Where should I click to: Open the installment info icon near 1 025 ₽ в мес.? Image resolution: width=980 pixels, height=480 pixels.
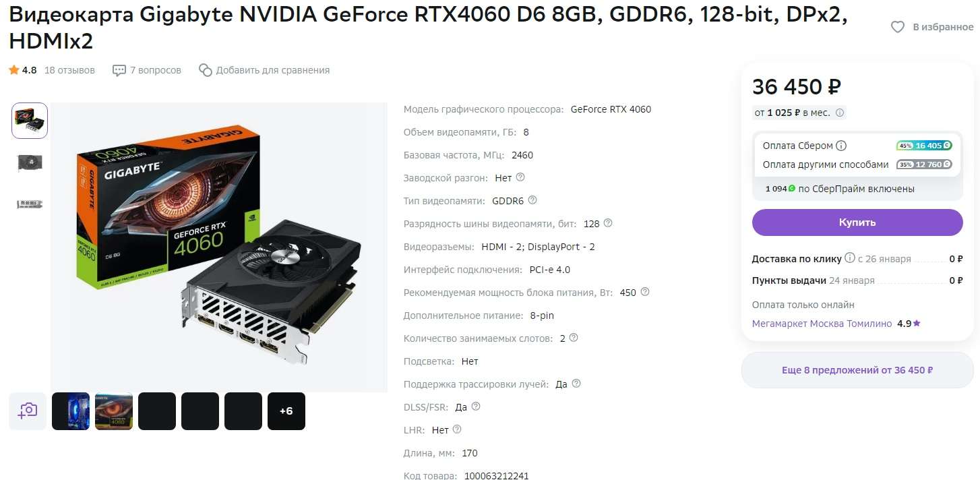click(840, 113)
